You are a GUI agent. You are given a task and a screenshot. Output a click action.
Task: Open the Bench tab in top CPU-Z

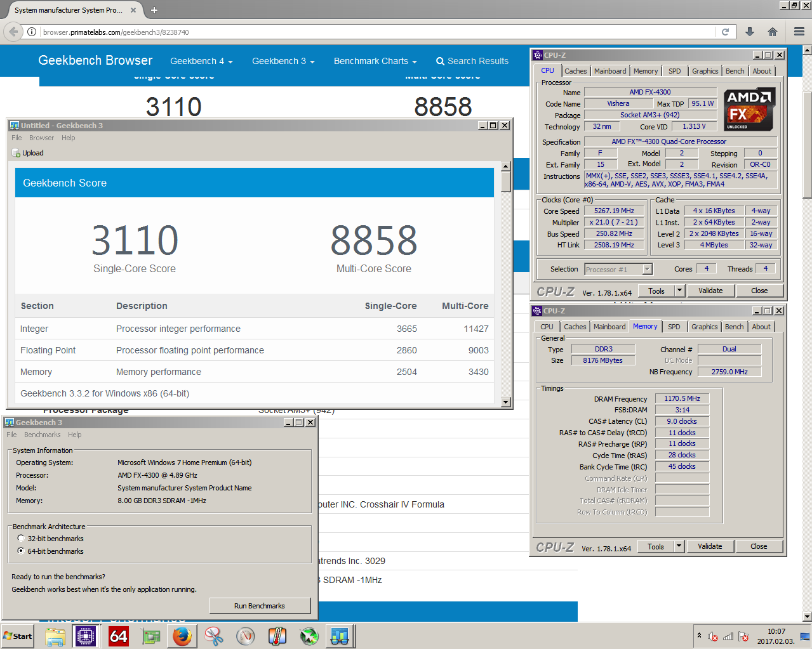[735, 71]
